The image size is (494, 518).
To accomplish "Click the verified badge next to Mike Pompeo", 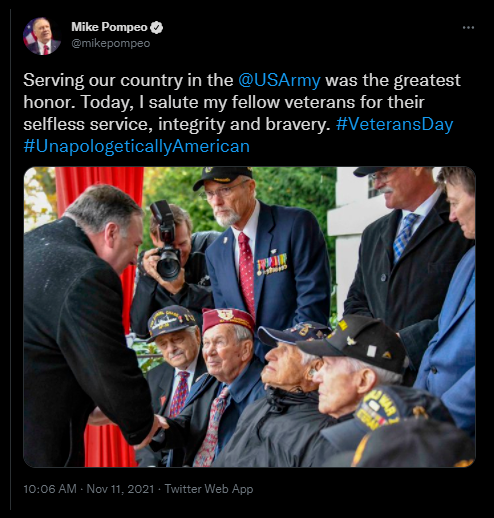I will (157, 28).
